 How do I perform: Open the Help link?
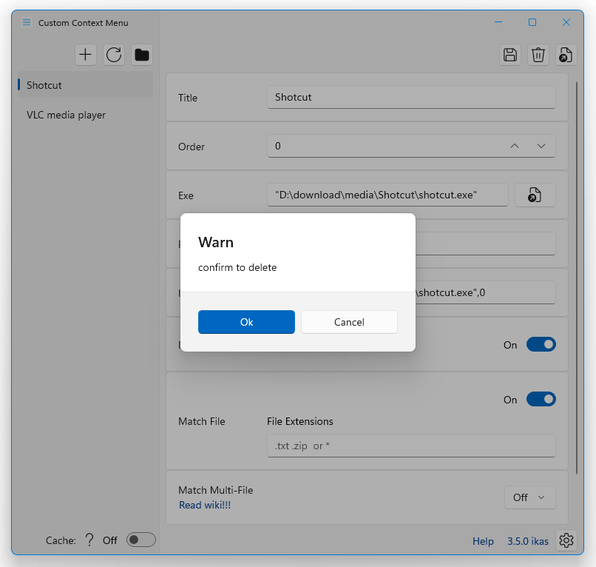[483, 541]
